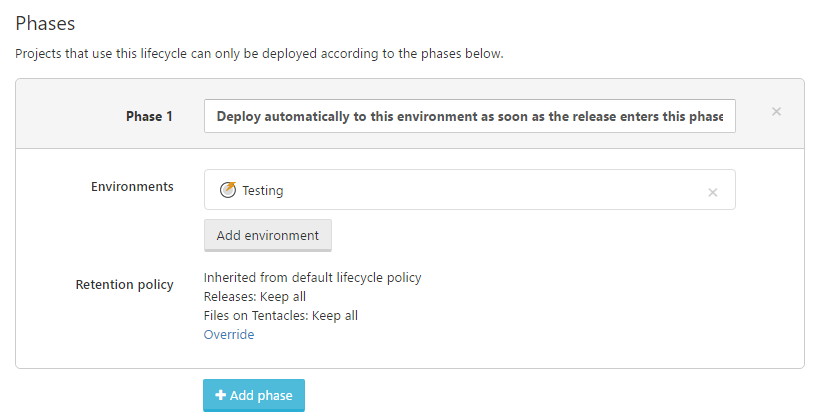Viewport: 840px width, 420px height.
Task: Click the 'Releases: Keep all' text
Action: tap(255, 296)
